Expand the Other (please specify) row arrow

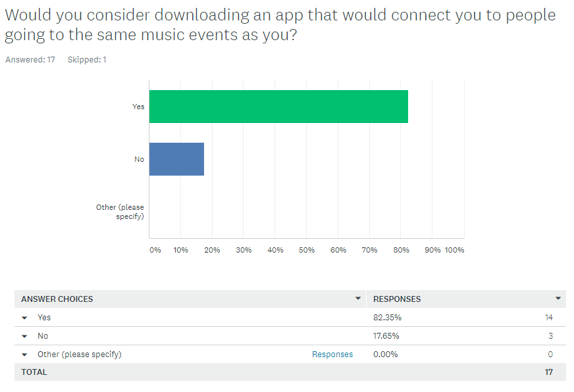point(25,355)
